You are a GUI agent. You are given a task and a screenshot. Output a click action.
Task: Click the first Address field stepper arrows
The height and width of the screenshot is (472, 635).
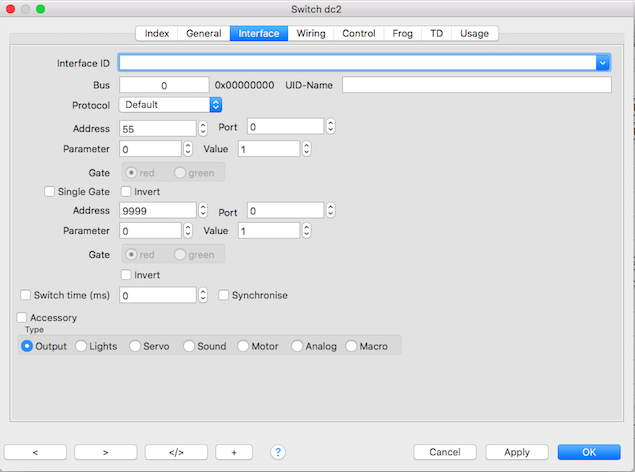[x=203, y=128]
